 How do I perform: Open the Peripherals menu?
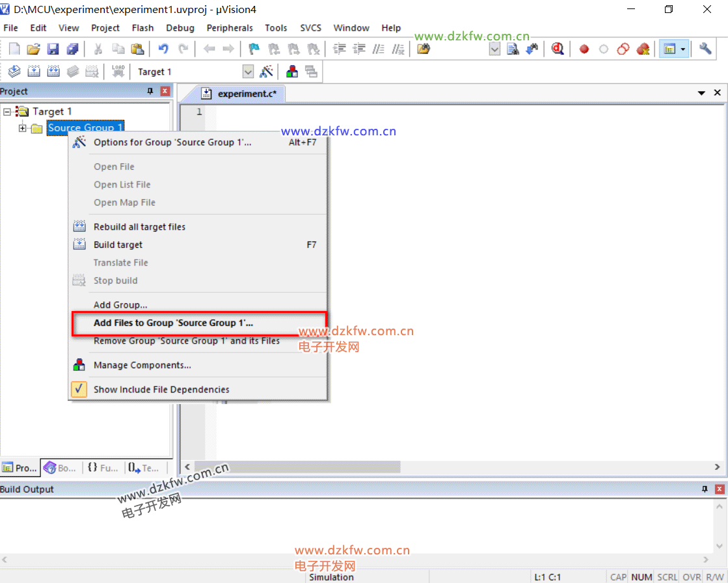coord(230,28)
